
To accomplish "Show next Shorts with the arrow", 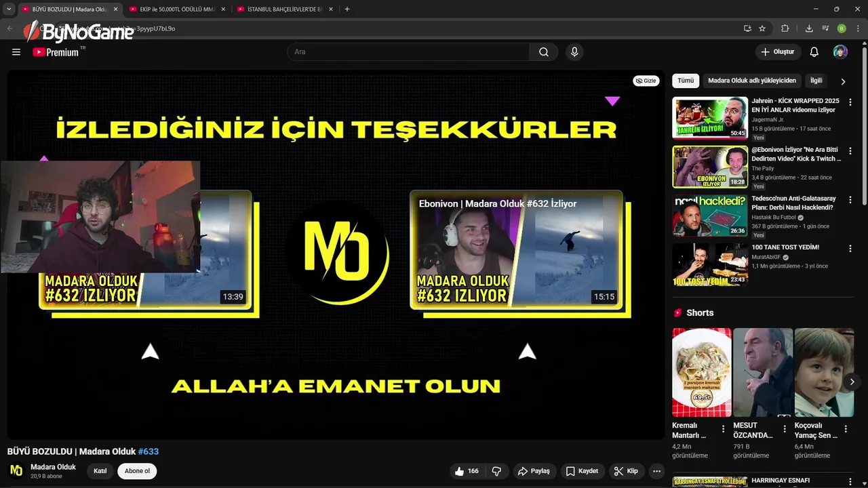I will 852,382.
